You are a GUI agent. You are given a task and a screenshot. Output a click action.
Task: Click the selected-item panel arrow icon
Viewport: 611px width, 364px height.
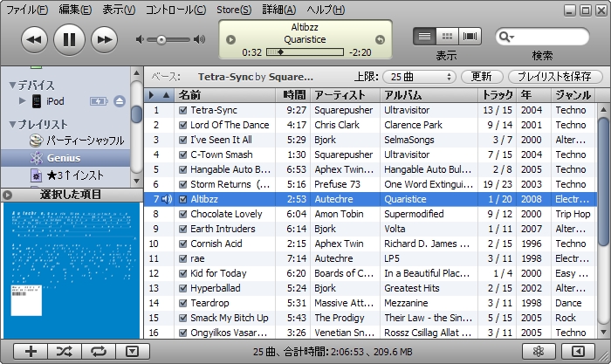click(7, 195)
